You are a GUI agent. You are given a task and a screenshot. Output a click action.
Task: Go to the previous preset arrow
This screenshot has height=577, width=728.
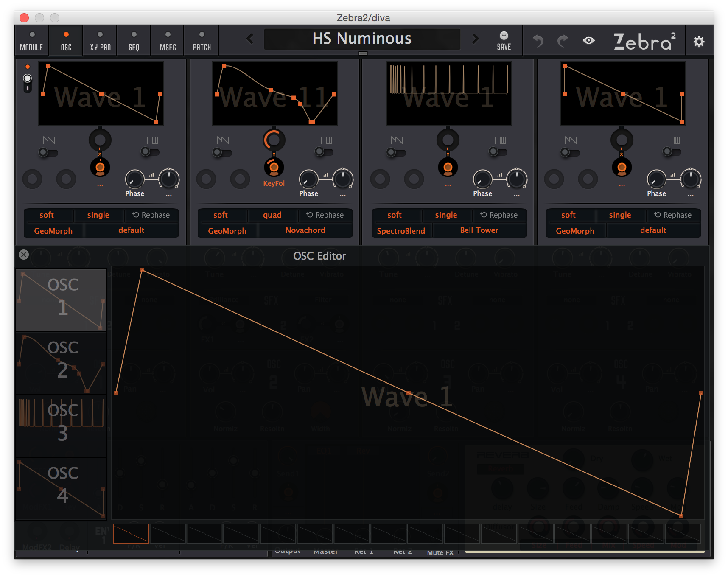[250, 39]
